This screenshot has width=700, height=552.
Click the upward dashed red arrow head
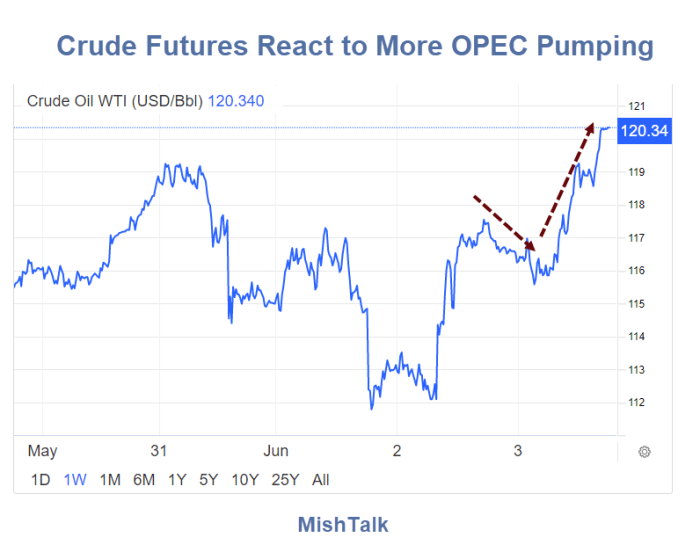(590, 128)
